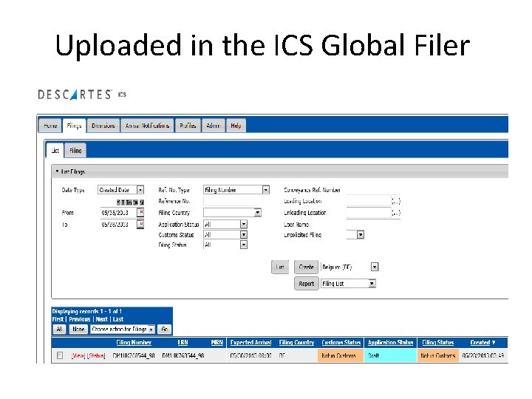
Task: Sort by LRN column header
Action: tap(183, 342)
